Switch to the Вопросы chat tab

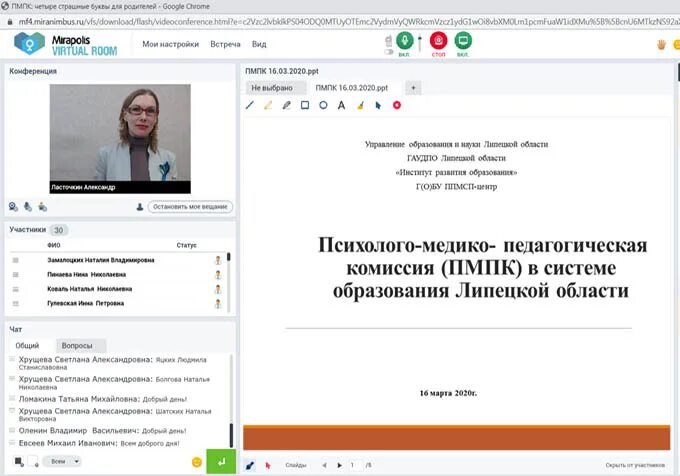click(x=77, y=346)
